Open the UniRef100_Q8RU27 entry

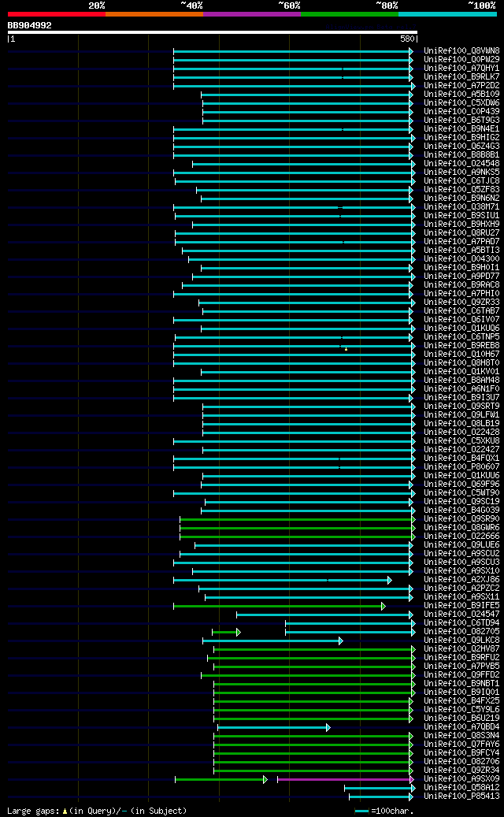[x=461, y=233]
